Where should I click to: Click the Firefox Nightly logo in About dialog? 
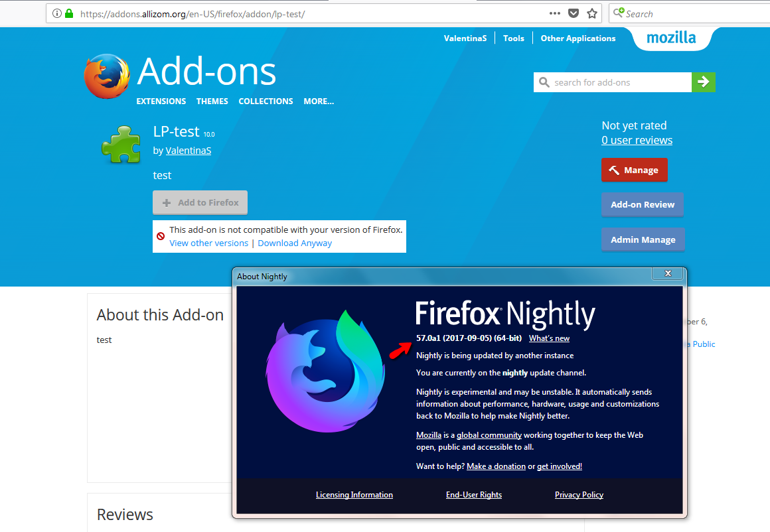(x=325, y=371)
